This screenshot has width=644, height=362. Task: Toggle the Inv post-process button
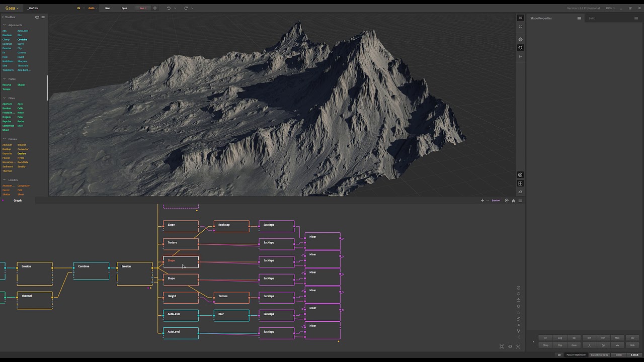(632, 338)
